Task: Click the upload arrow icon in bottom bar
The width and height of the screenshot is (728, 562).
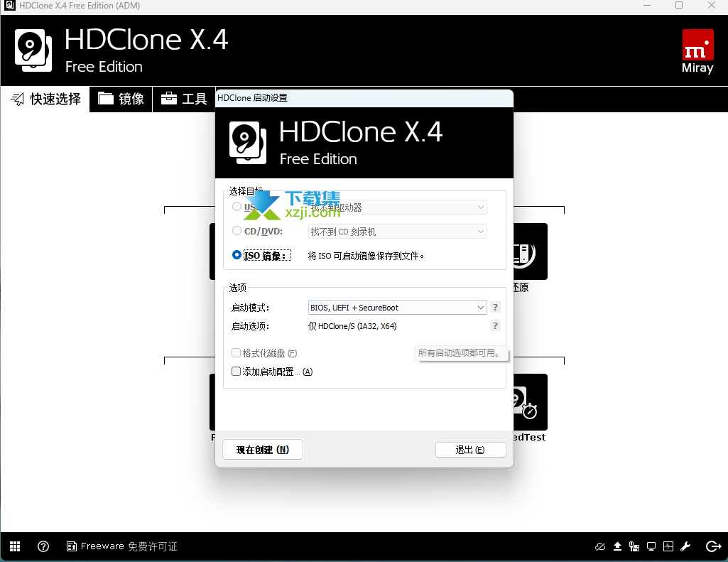Action: click(617, 546)
